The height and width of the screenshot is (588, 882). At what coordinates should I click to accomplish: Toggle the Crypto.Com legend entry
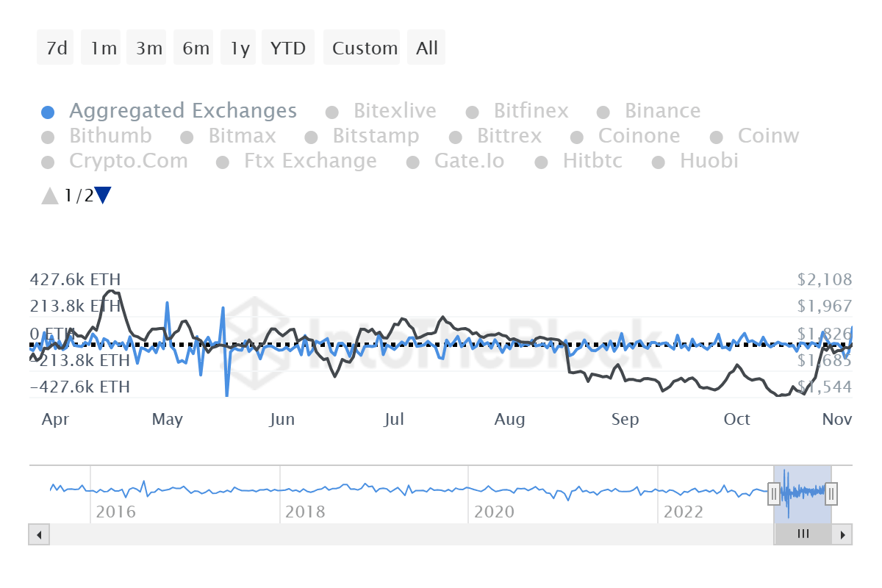(128, 161)
